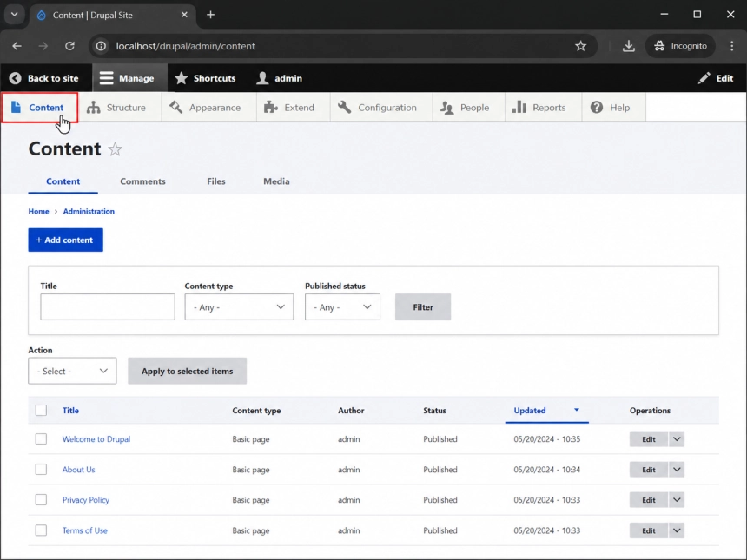Expand operations arrow for About Us
The width and height of the screenshot is (747, 560).
pos(677,470)
